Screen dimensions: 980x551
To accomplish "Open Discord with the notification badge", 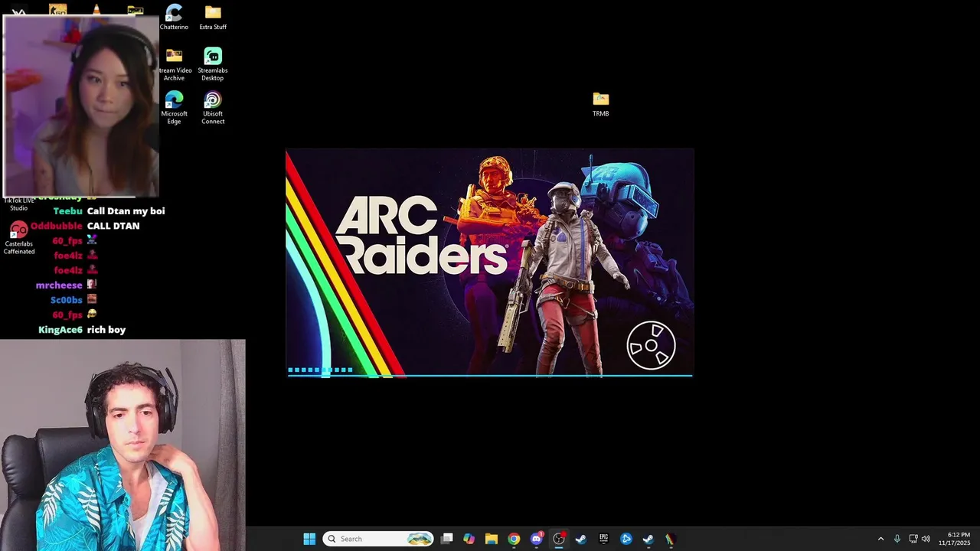I will [x=537, y=539].
